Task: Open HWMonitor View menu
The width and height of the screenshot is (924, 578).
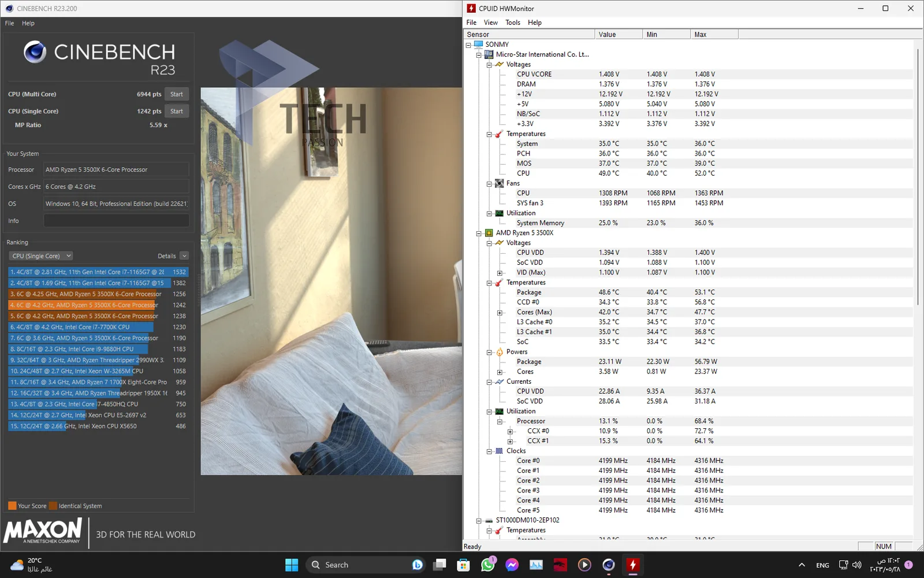Action: [x=491, y=23]
